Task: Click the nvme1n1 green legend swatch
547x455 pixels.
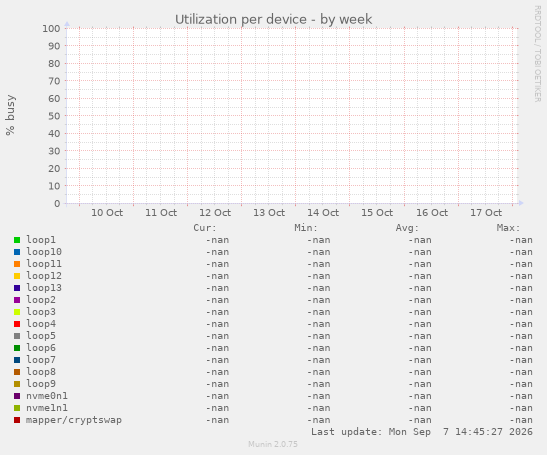Action: [17, 408]
